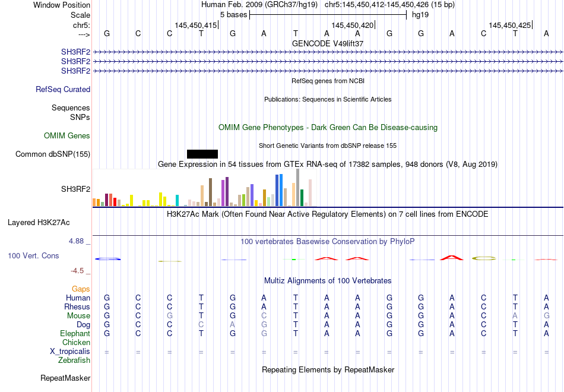The width and height of the screenshot is (564, 392).
Task: Click the Scale track label
Action: (x=80, y=15)
